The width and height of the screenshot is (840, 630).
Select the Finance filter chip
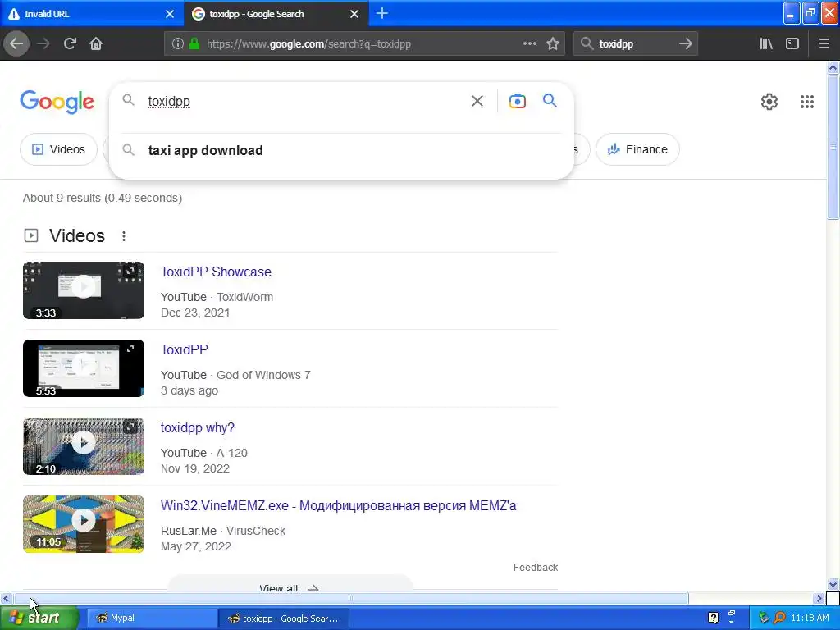coord(637,149)
